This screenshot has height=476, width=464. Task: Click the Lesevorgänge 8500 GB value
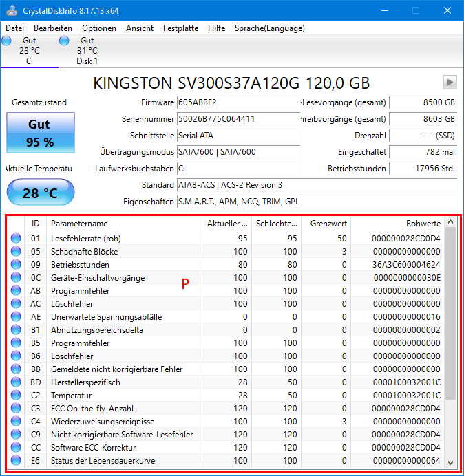coord(423,102)
